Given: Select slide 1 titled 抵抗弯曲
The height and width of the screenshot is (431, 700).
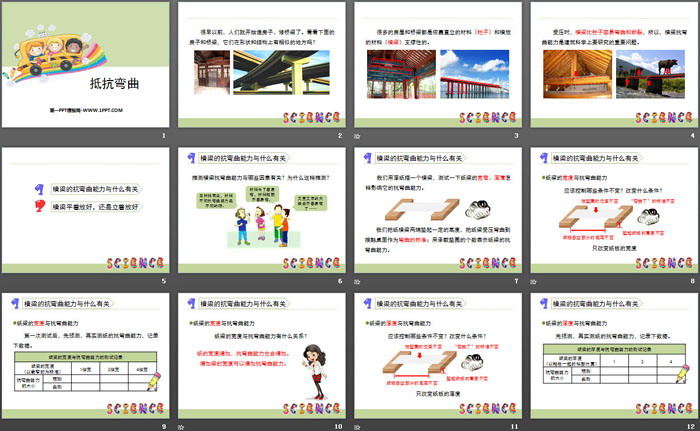Looking at the screenshot, I should click(x=85, y=65).
